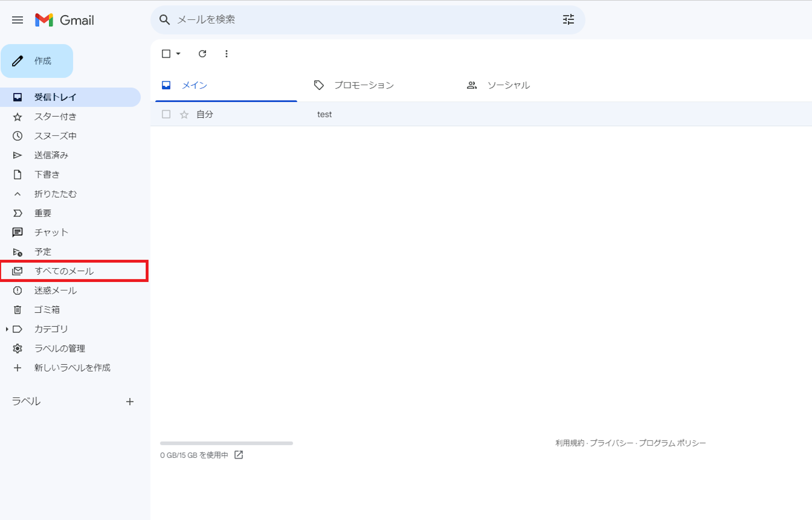Check the test email's checkbox
812x520 pixels.
[x=166, y=115]
